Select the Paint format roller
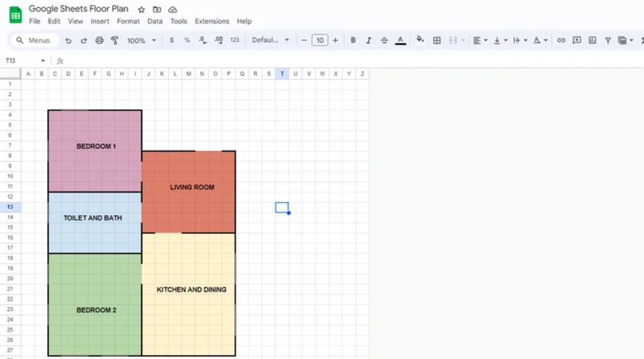This screenshot has height=359, width=644. 115,40
